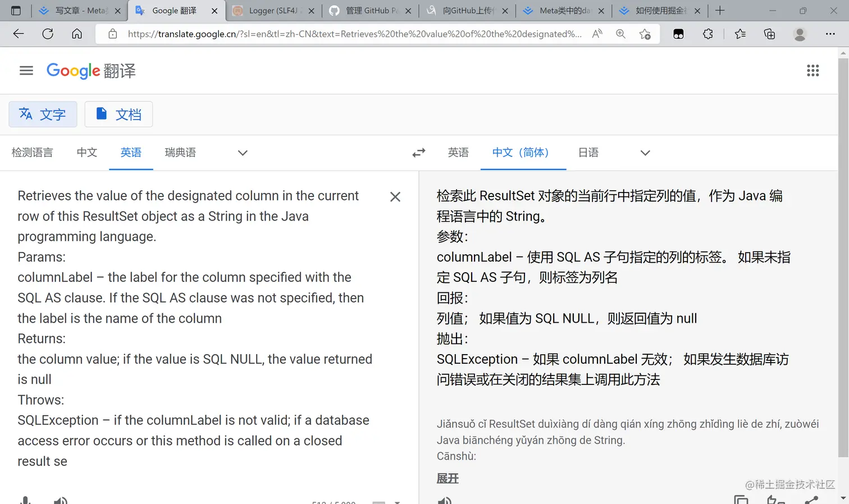Open browser Collections
This screenshot has height=504, width=849.
(769, 34)
